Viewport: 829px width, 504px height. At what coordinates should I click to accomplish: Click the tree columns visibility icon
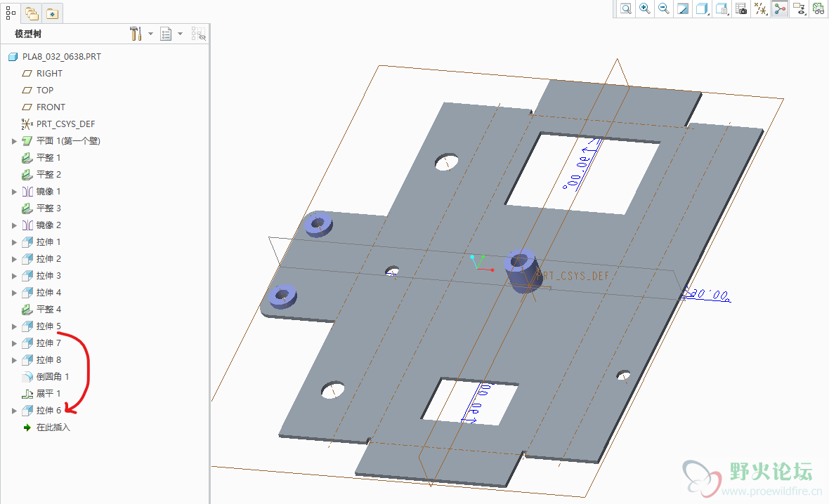[x=199, y=34]
